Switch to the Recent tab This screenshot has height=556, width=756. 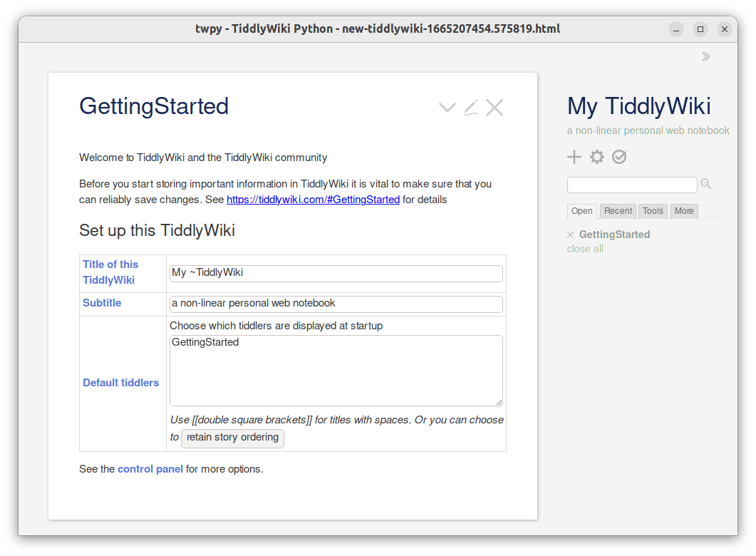click(x=618, y=211)
